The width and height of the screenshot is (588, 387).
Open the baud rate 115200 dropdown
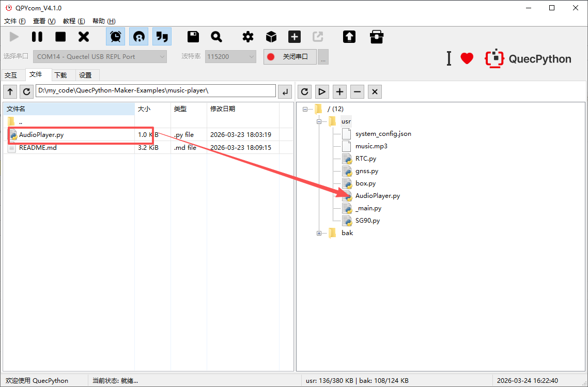point(230,56)
